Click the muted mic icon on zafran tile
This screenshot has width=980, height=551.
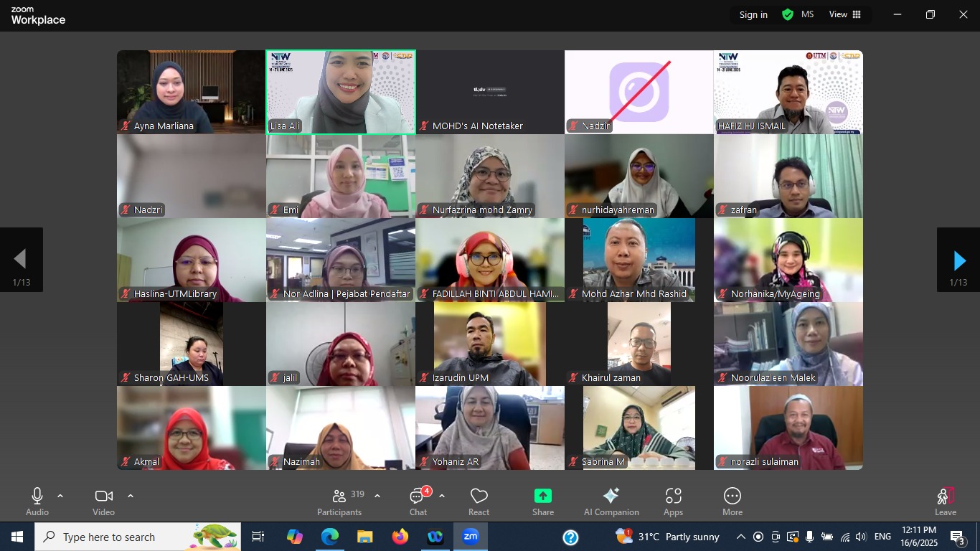(722, 210)
